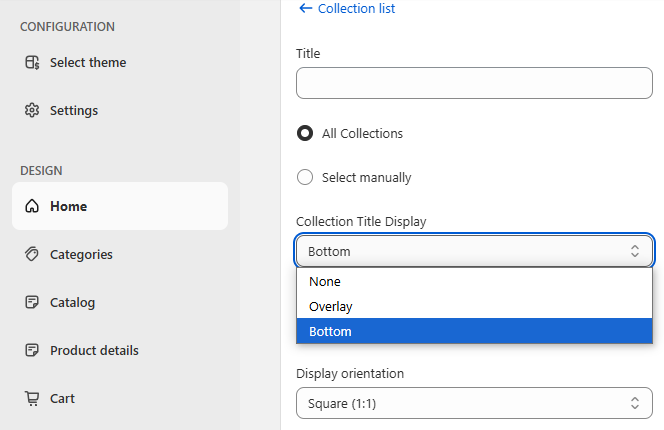Click the Collection Title Display label
Image resolution: width=664 pixels, height=430 pixels.
pyautogui.click(x=361, y=222)
